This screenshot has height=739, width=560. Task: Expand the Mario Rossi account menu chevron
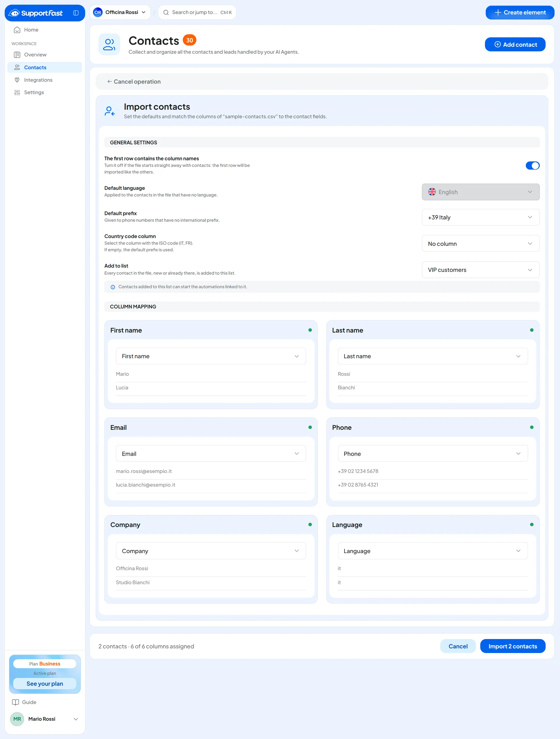tap(76, 719)
